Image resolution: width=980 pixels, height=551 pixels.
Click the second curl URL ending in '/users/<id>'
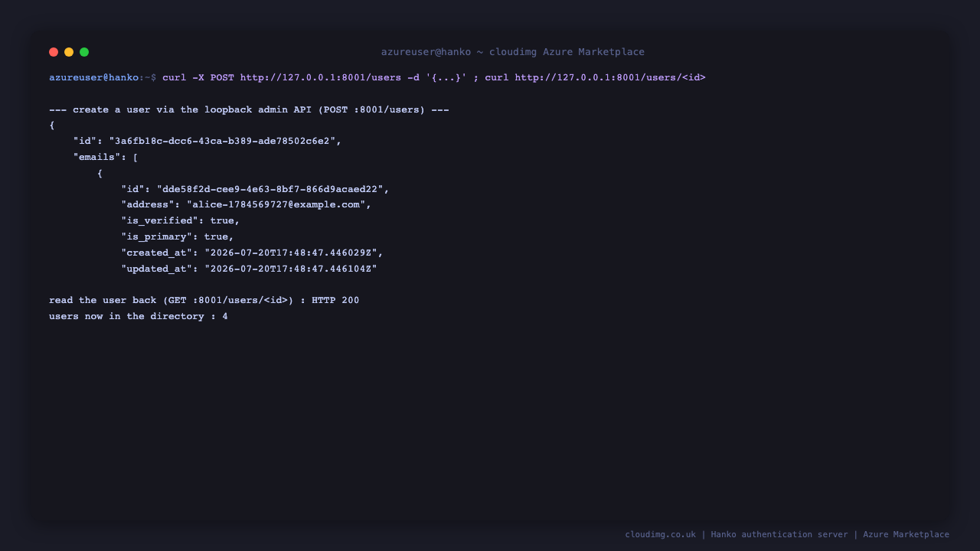610,77
